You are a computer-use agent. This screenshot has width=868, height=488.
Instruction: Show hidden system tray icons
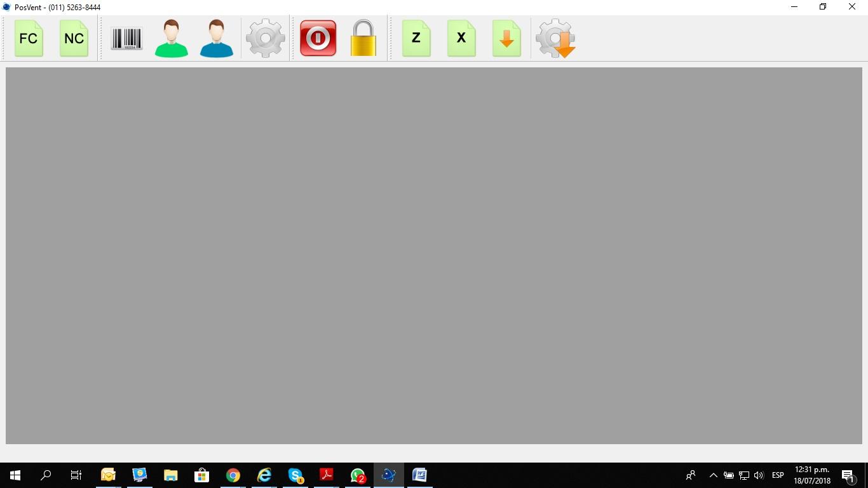click(x=713, y=475)
